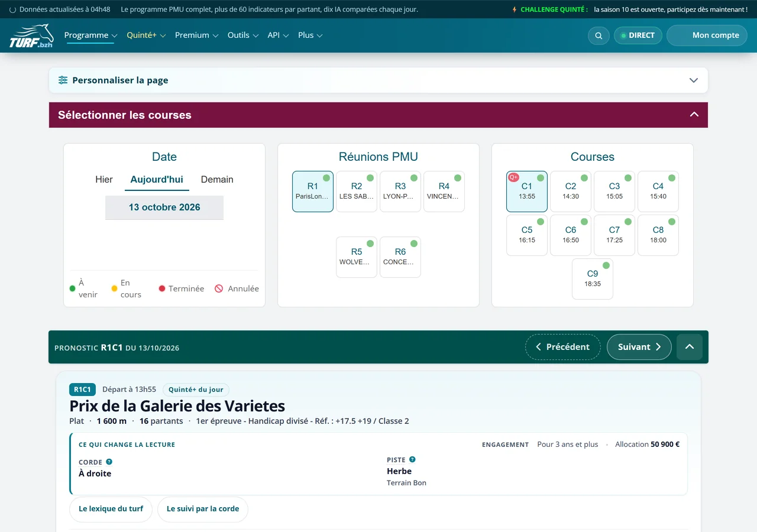The width and height of the screenshot is (757, 532).
Task: Click the À droite corde value
Action: (95, 473)
